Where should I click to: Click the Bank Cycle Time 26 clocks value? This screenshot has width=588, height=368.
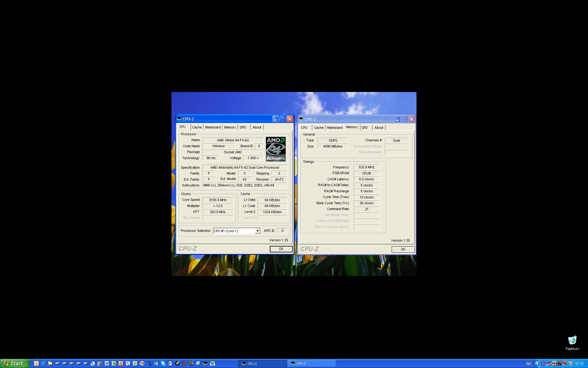tap(367, 203)
